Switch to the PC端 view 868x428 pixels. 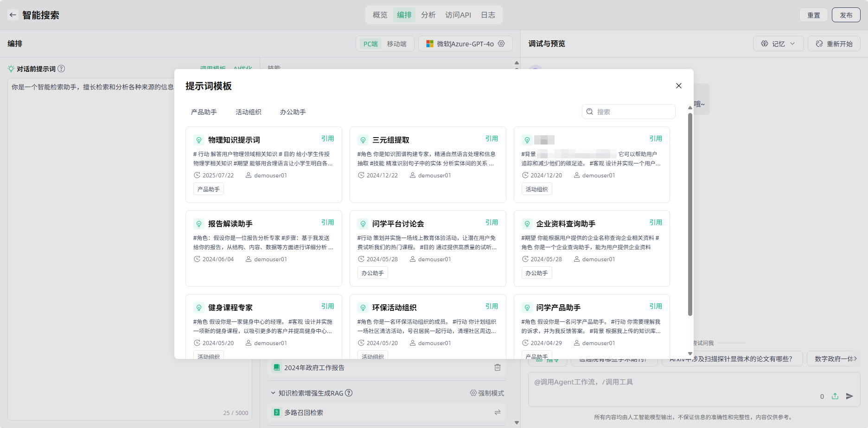pos(370,44)
